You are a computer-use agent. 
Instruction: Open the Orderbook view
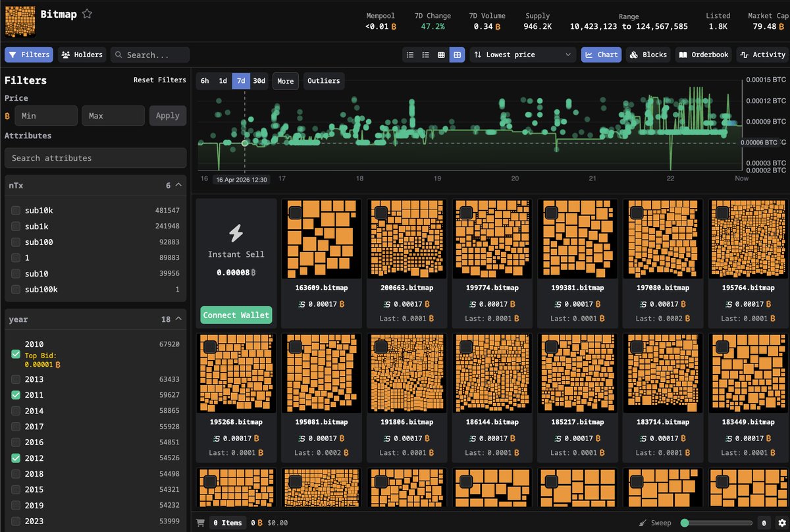coord(703,55)
